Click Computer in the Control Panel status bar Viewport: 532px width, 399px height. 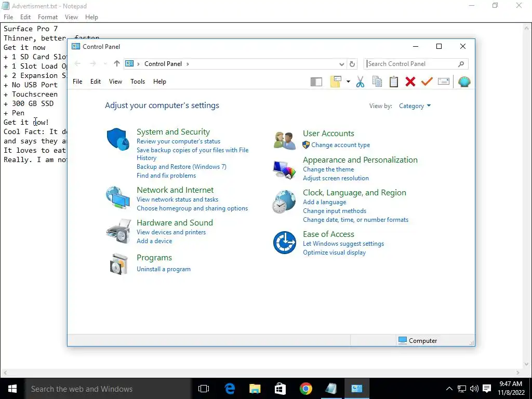tap(418, 341)
